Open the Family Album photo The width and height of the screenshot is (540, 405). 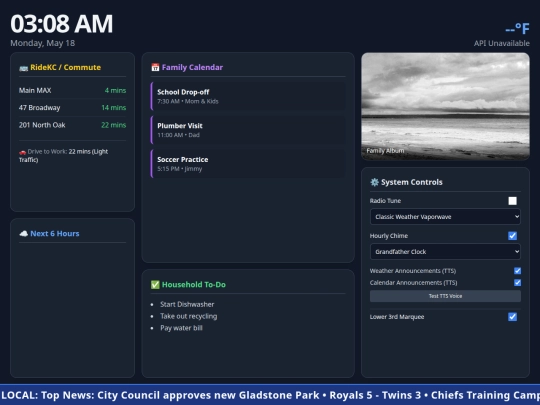(x=445, y=106)
